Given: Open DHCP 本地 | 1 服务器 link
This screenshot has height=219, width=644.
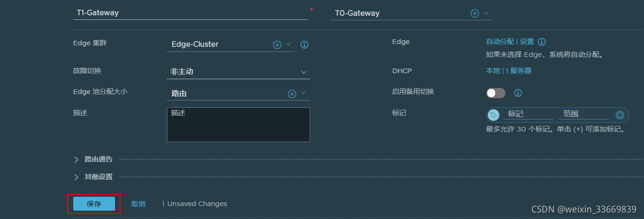Looking at the screenshot, I should tap(509, 71).
